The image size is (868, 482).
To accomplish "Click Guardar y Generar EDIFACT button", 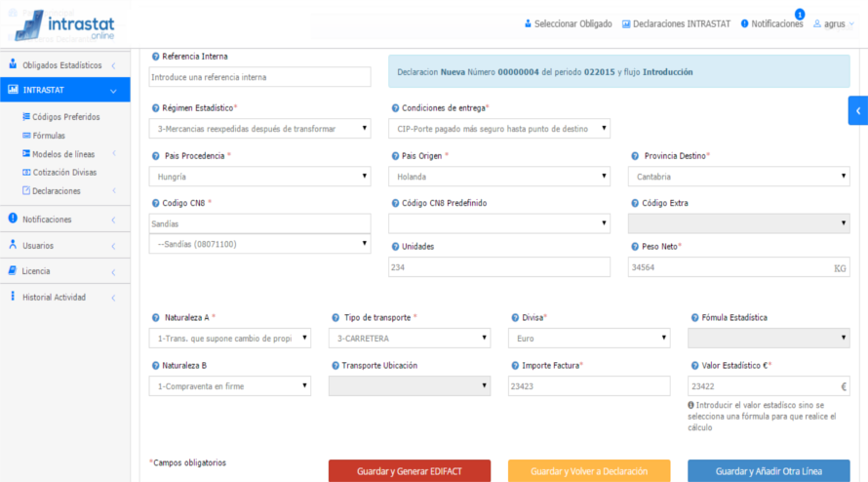I will (409, 471).
